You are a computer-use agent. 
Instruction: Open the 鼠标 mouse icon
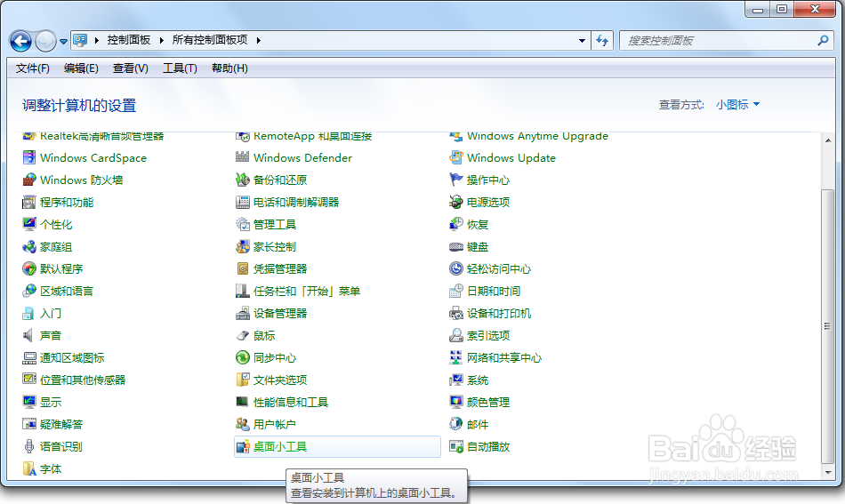click(243, 335)
